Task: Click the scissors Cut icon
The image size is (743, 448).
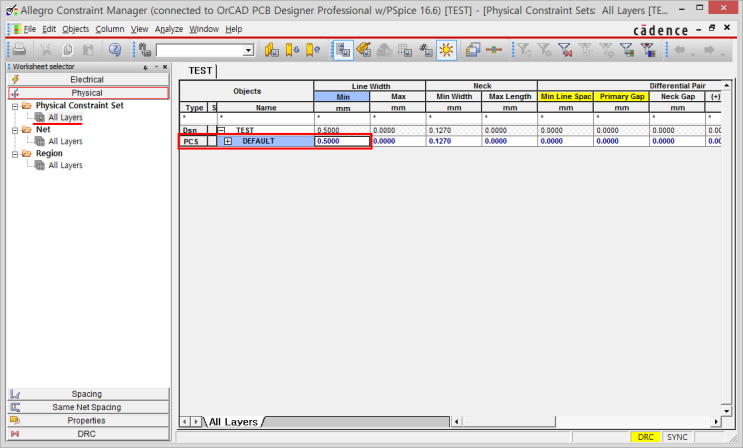Action: (46, 50)
